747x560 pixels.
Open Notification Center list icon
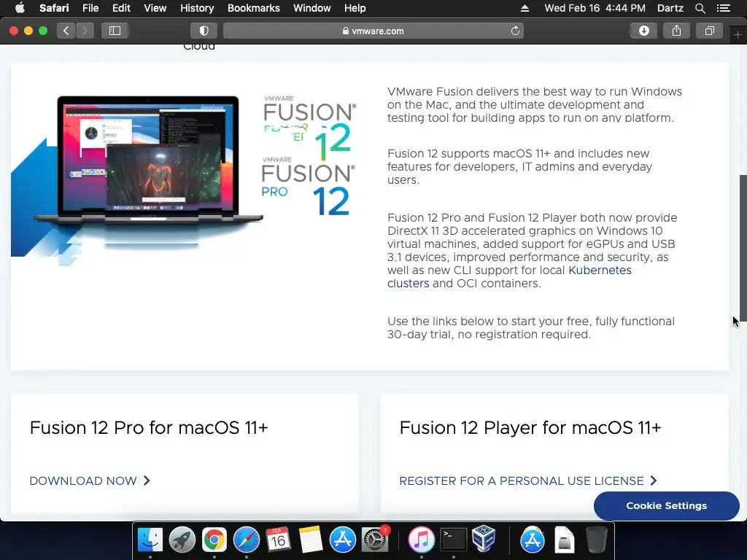[x=723, y=8]
